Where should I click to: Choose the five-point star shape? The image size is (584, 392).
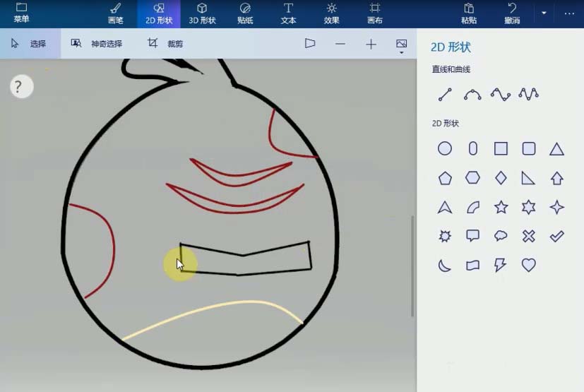pos(501,207)
